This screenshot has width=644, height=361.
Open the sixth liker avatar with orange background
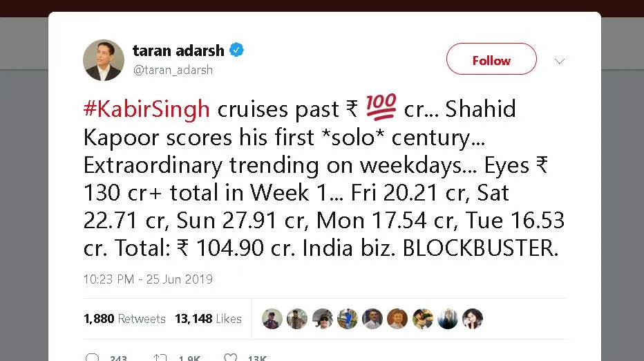pos(397,319)
